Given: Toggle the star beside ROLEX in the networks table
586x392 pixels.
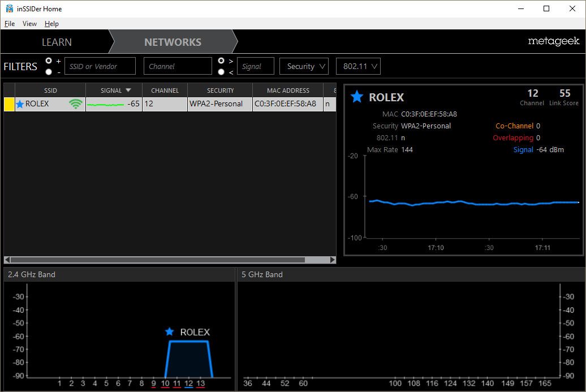Looking at the screenshot, I should (x=20, y=104).
